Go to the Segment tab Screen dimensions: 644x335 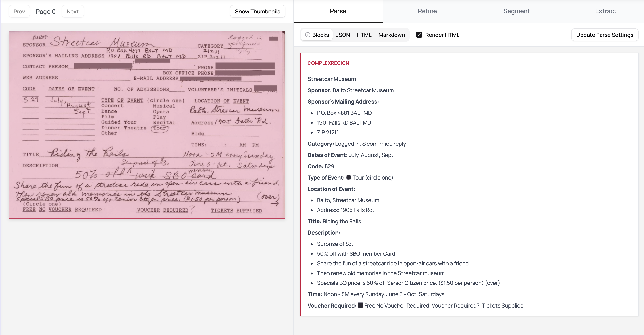(516, 11)
